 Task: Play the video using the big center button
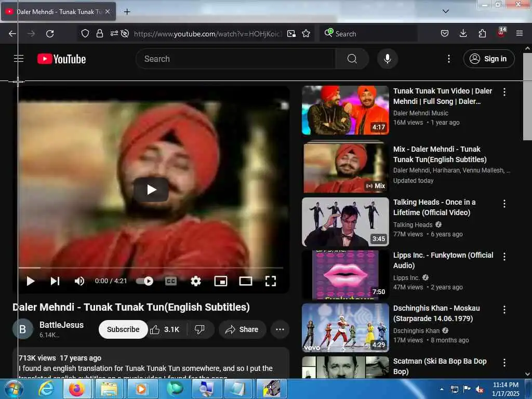151,190
